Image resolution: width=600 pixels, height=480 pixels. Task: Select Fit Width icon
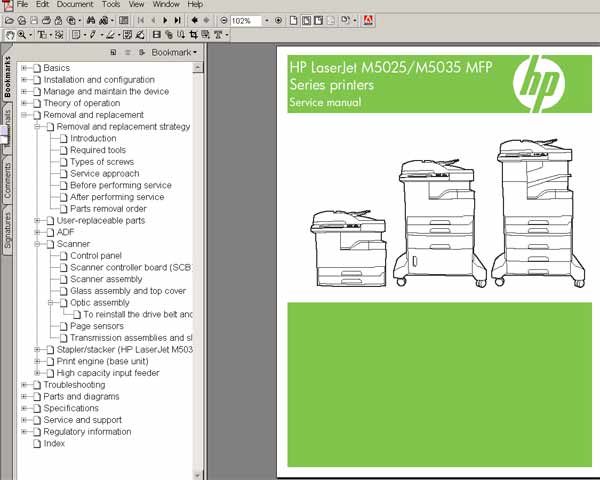[318, 20]
